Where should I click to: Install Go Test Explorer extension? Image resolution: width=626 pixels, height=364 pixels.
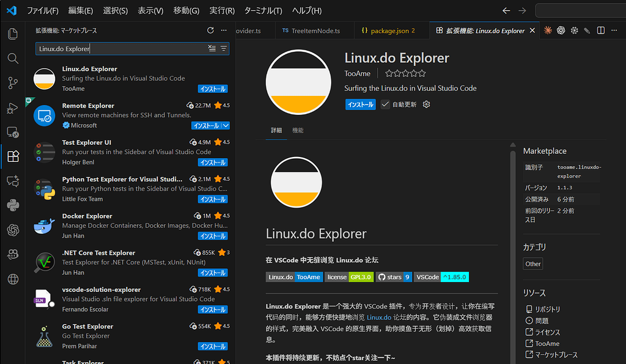coord(213,346)
